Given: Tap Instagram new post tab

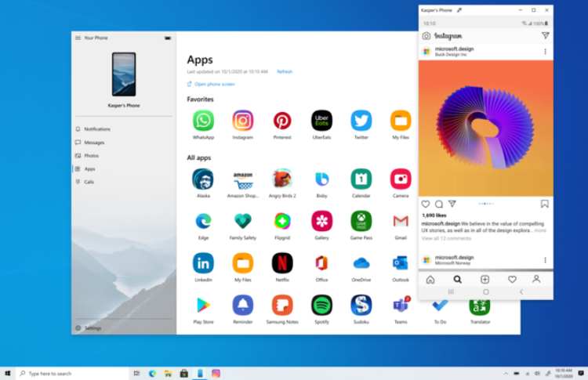Looking at the screenshot, I should click(485, 279).
